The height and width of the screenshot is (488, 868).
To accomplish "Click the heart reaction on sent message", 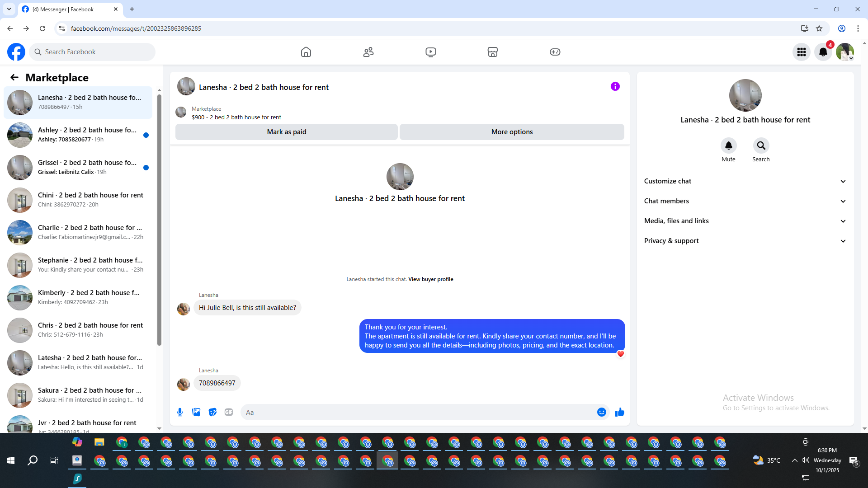I will (x=621, y=354).
